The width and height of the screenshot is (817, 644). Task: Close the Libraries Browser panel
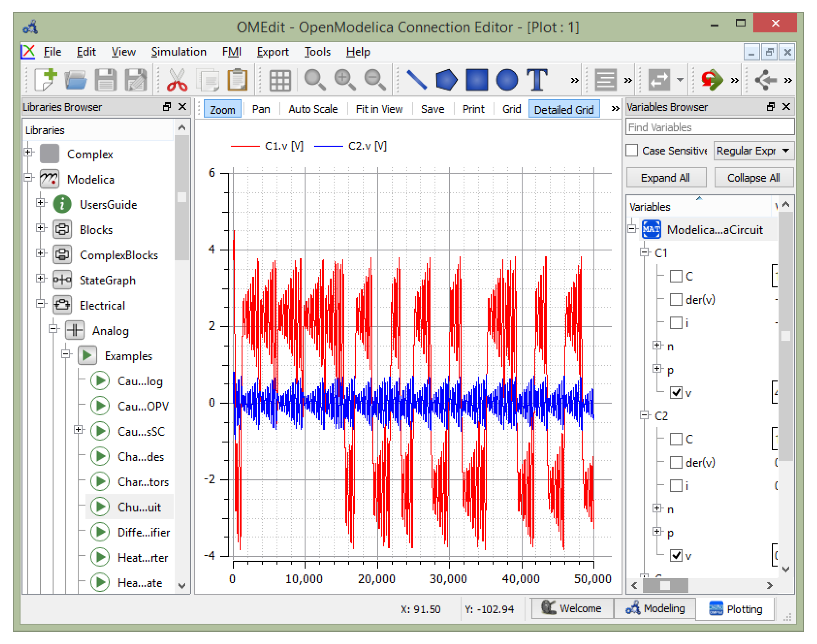pyautogui.click(x=183, y=107)
